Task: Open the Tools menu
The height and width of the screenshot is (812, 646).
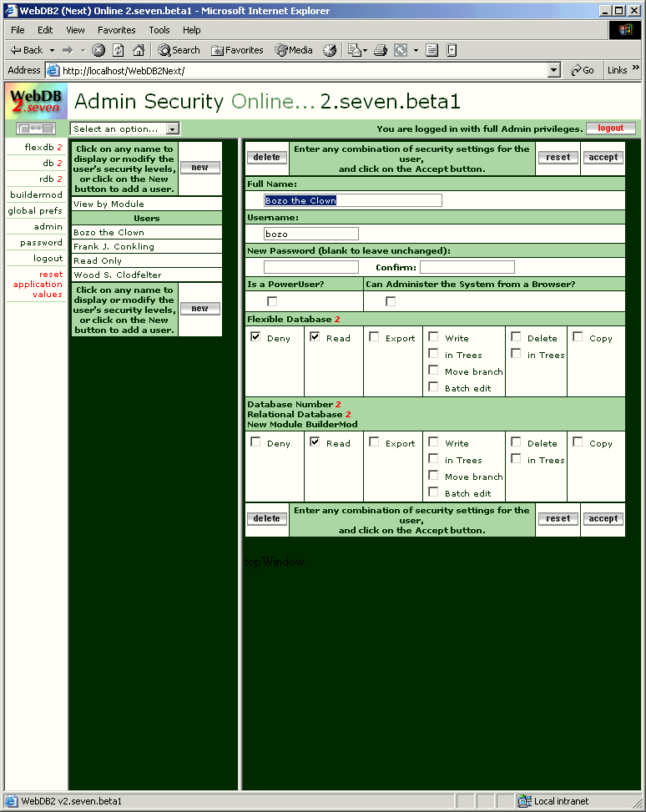Action: (x=159, y=30)
